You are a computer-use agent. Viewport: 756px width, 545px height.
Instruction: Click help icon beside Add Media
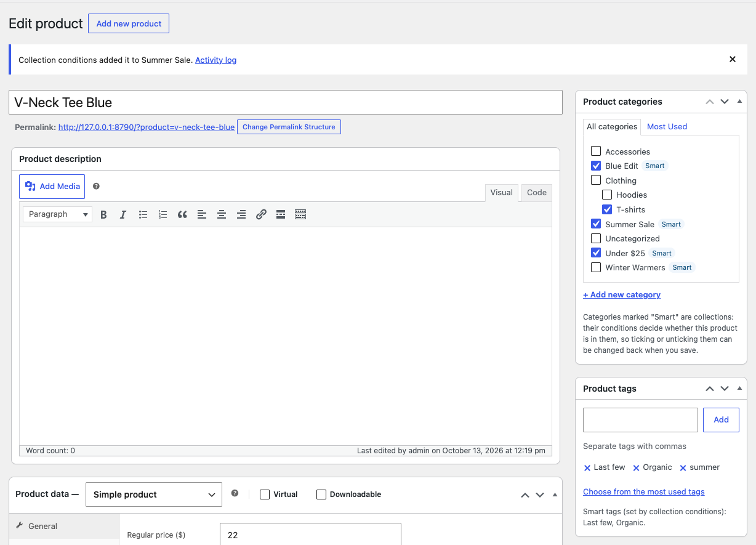point(96,186)
